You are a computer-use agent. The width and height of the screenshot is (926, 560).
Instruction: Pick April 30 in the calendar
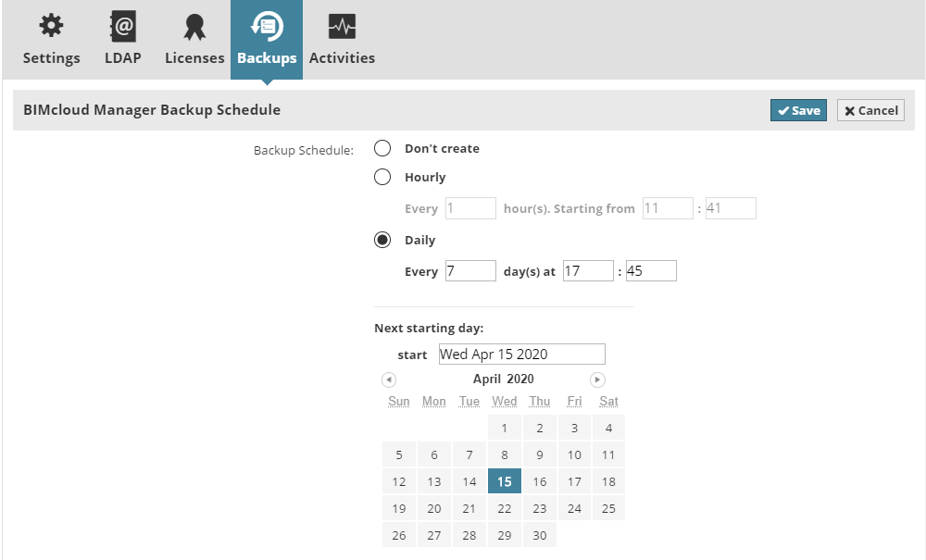540,535
